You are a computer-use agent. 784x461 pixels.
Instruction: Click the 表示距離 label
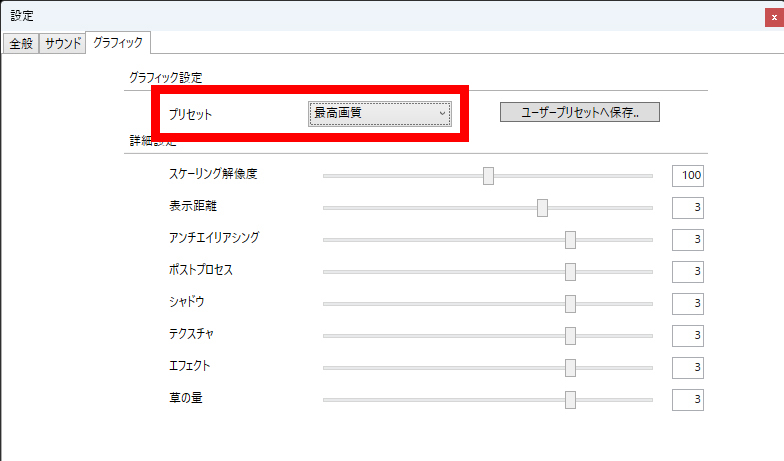[x=192, y=206]
